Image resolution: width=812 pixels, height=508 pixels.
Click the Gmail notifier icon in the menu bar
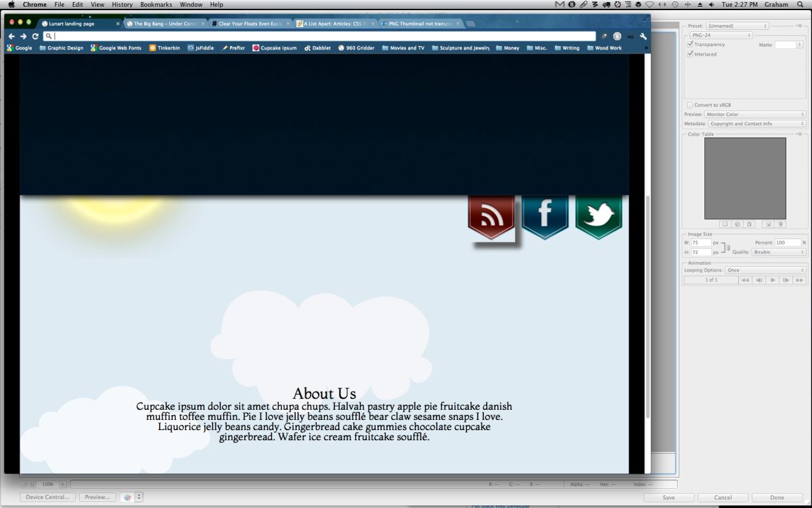tap(559, 5)
